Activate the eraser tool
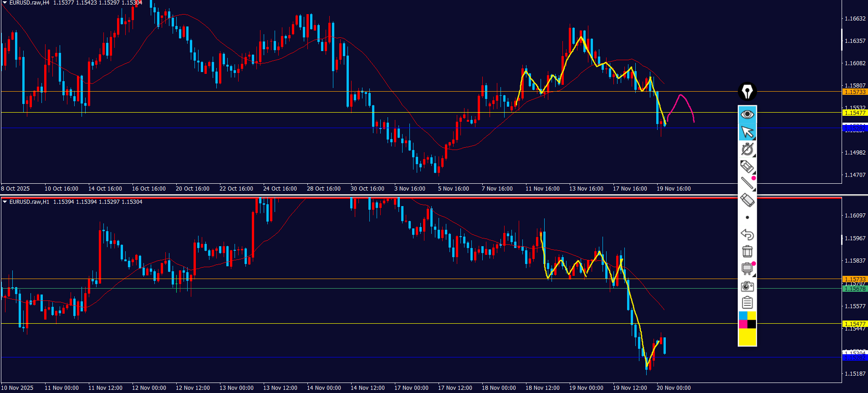The image size is (868, 393). pyautogui.click(x=747, y=200)
